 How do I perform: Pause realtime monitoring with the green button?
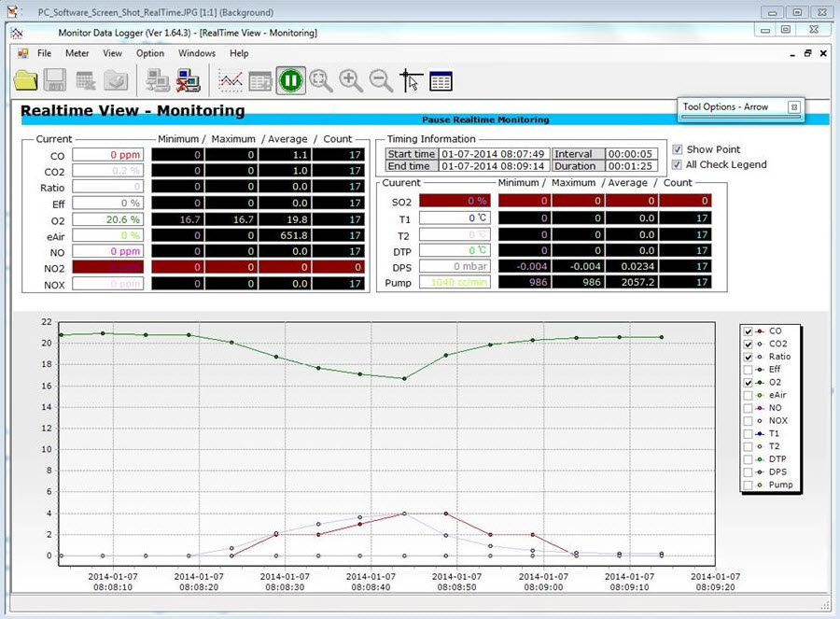[289, 80]
